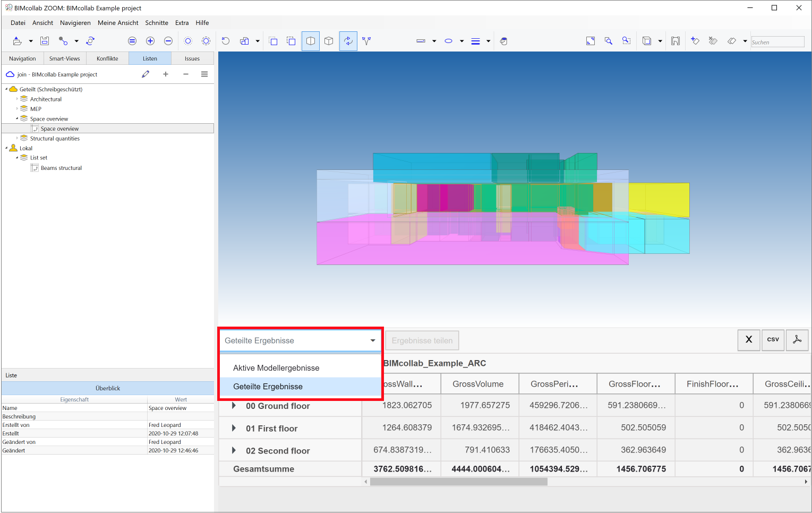
Task: Export results with the PDF button
Action: point(797,340)
